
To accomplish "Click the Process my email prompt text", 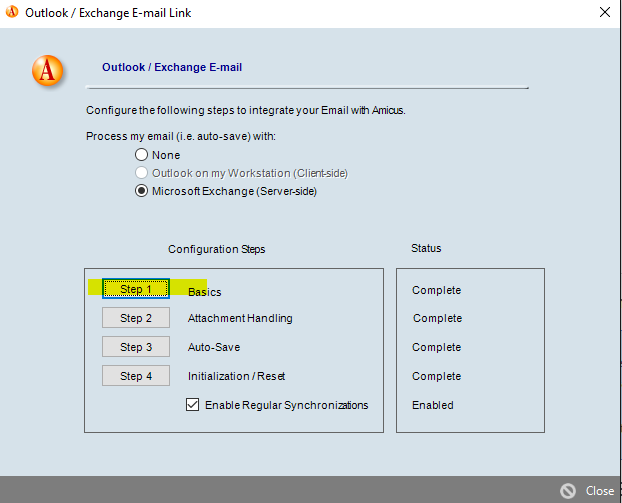I will [181, 136].
